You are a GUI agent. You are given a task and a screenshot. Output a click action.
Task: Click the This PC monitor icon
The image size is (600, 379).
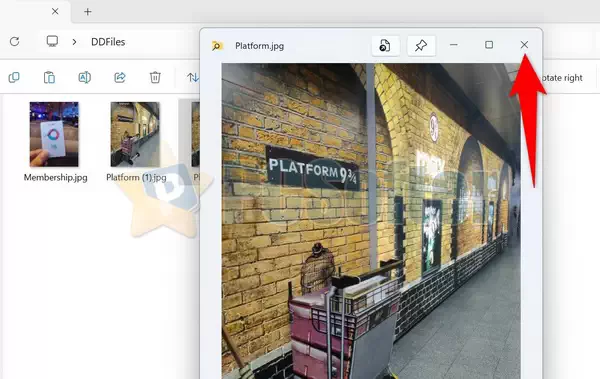click(x=52, y=41)
